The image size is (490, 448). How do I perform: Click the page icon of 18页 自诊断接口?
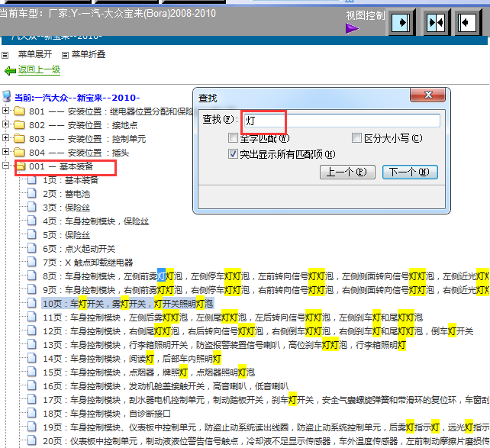(31, 414)
